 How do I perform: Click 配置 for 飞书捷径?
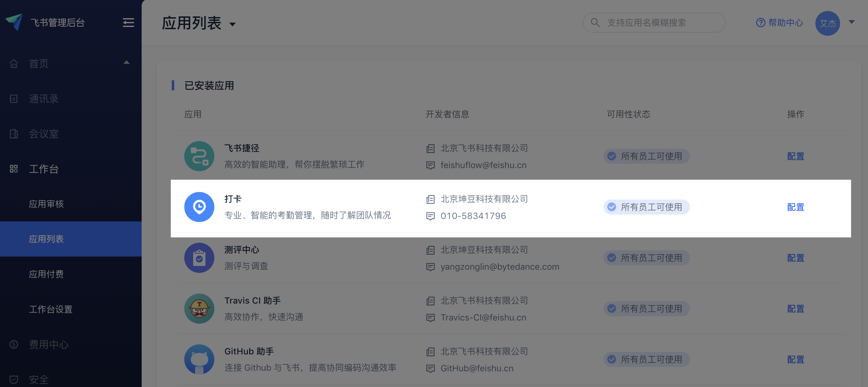click(x=796, y=156)
